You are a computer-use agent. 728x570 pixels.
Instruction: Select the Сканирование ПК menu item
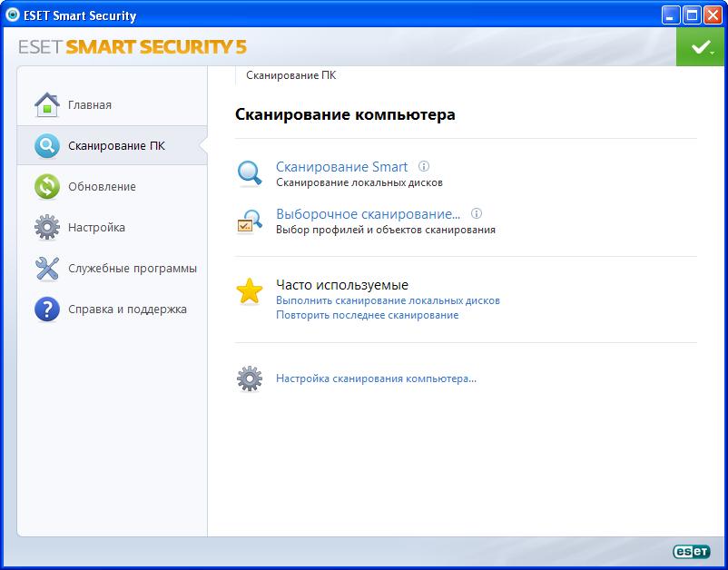click(x=112, y=146)
